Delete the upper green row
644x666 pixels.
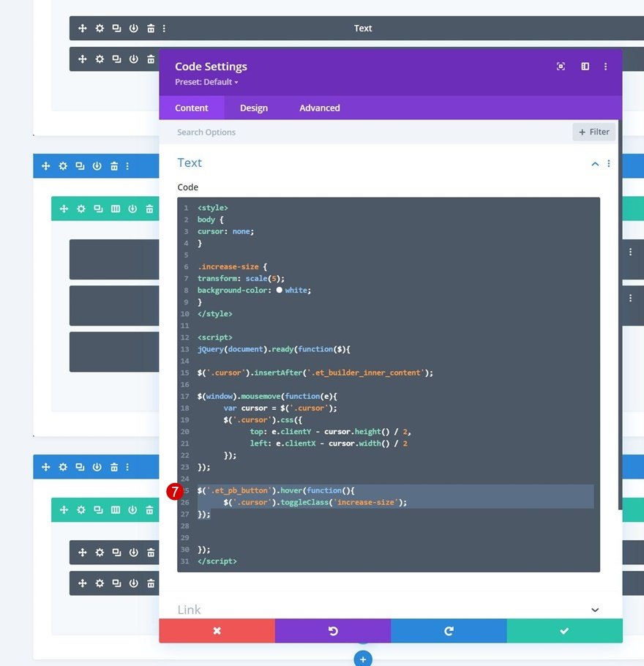click(x=149, y=209)
